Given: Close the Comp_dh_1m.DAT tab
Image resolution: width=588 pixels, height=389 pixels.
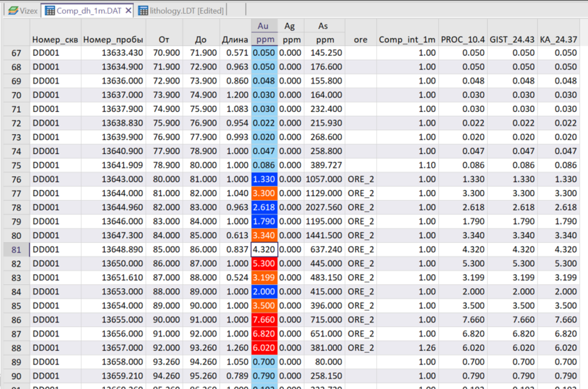Looking at the screenshot, I should click(129, 10).
